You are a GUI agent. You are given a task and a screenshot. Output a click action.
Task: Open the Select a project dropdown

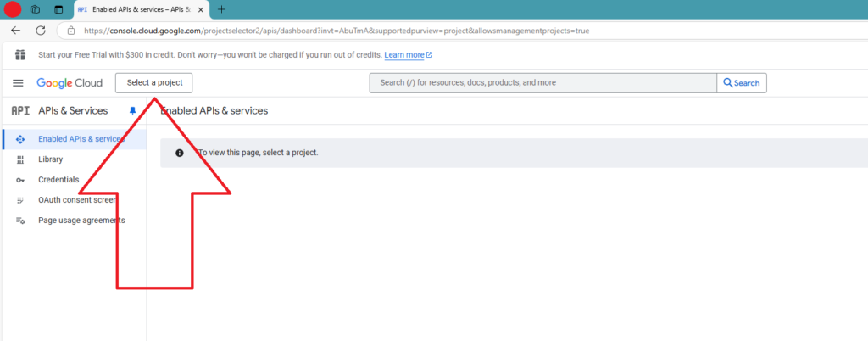tap(154, 83)
